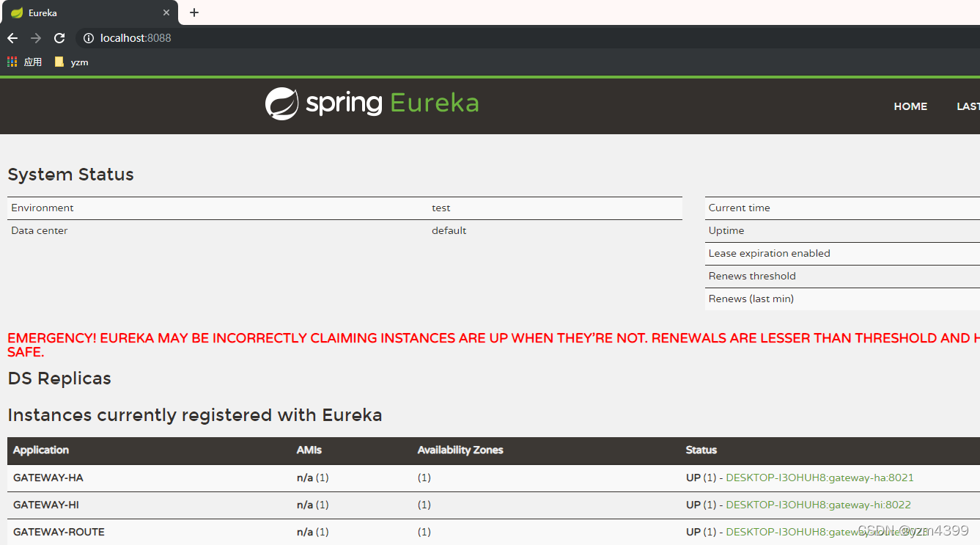Image resolution: width=980 pixels, height=545 pixels.
Task: Open DESKTOP-I3OHUH8:gateway-ha:8021 instance link
Action: [x=819, y=478]
